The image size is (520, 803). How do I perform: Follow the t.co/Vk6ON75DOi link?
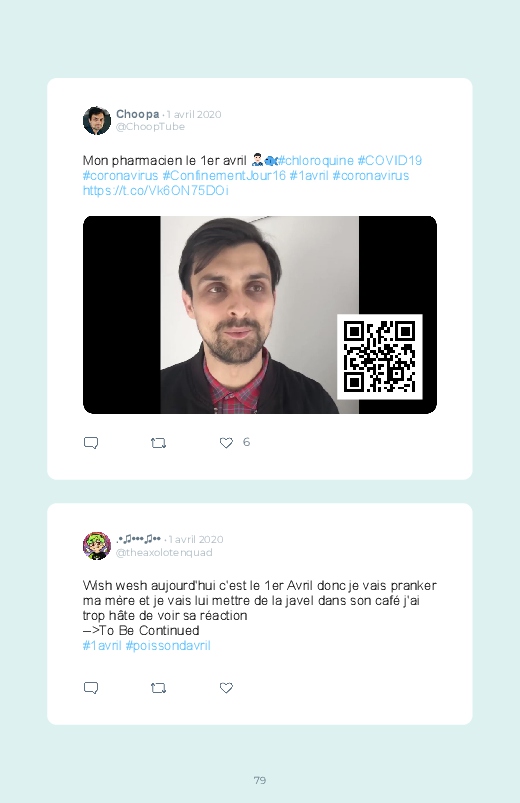(156, 191)
